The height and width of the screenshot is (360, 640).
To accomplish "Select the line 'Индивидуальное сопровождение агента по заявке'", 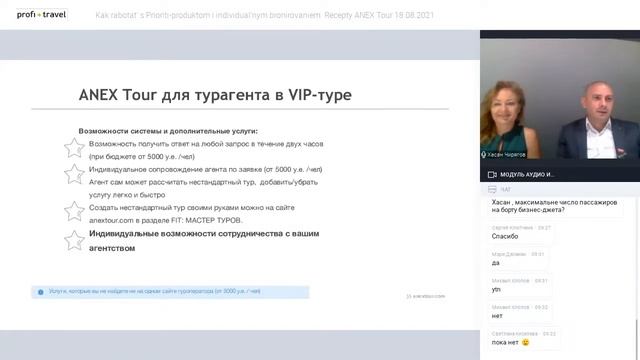I will (205, 169).
